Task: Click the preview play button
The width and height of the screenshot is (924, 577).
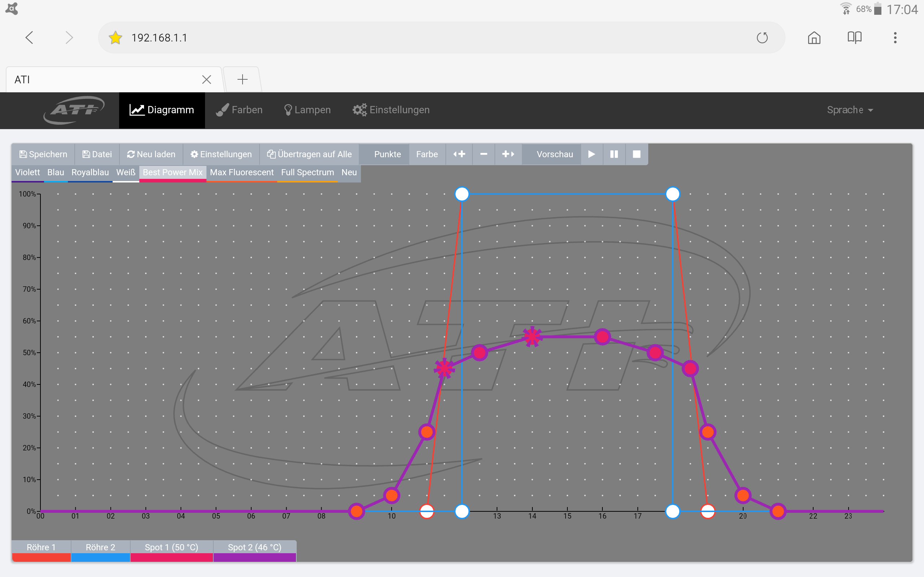Action: click(x=592, y=154)
